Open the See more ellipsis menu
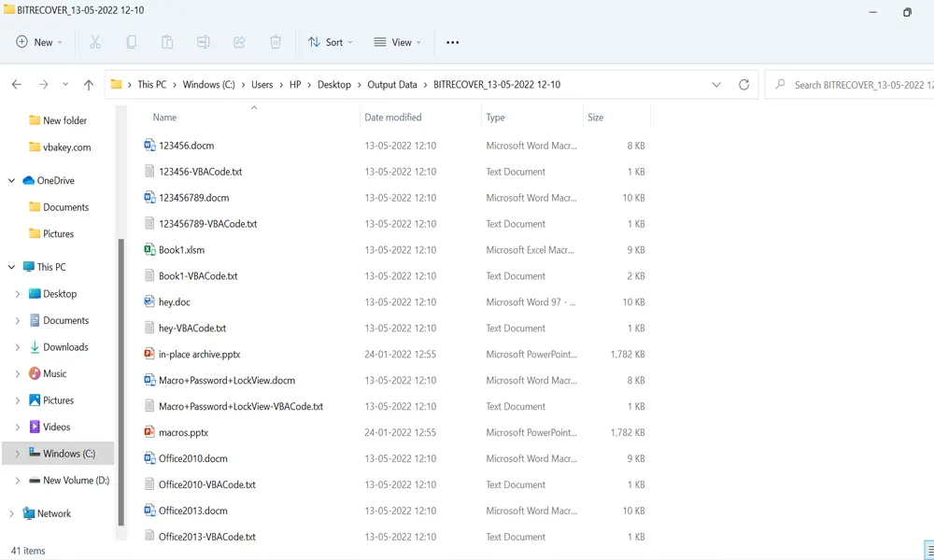This screenshot has height=560, width=934. (x=453, y=42)
